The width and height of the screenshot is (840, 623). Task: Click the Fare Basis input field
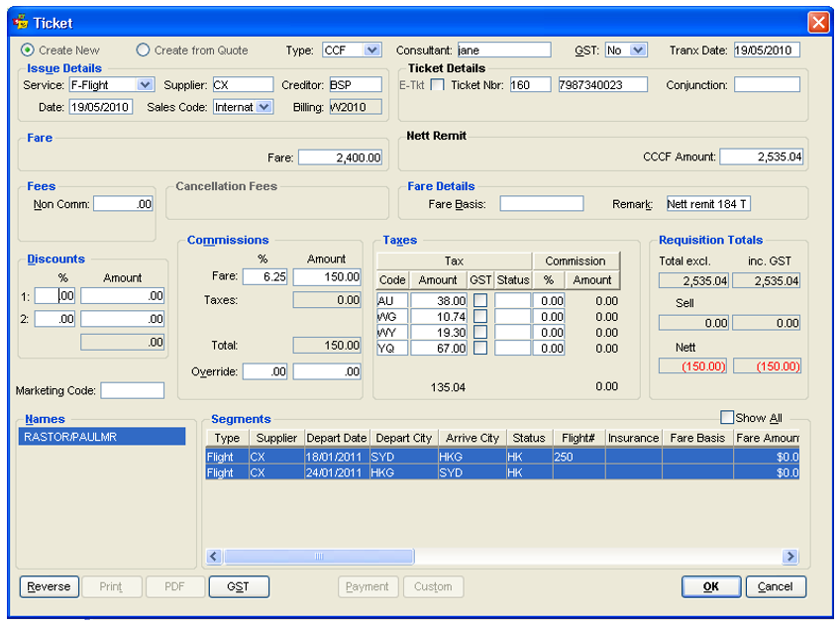tap(542, 204)
